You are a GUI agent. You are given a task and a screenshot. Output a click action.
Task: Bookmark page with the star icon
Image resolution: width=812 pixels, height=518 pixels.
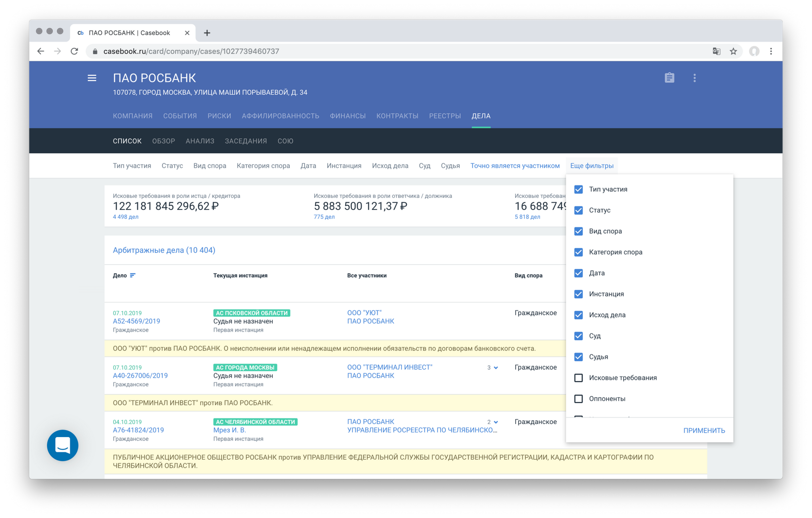733,51
